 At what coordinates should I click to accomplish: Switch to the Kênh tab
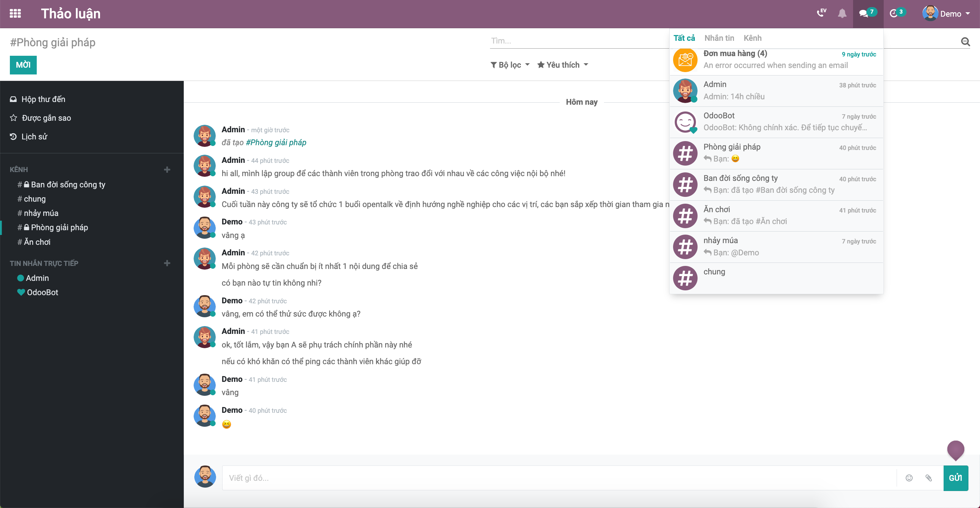tap(752, 38)
